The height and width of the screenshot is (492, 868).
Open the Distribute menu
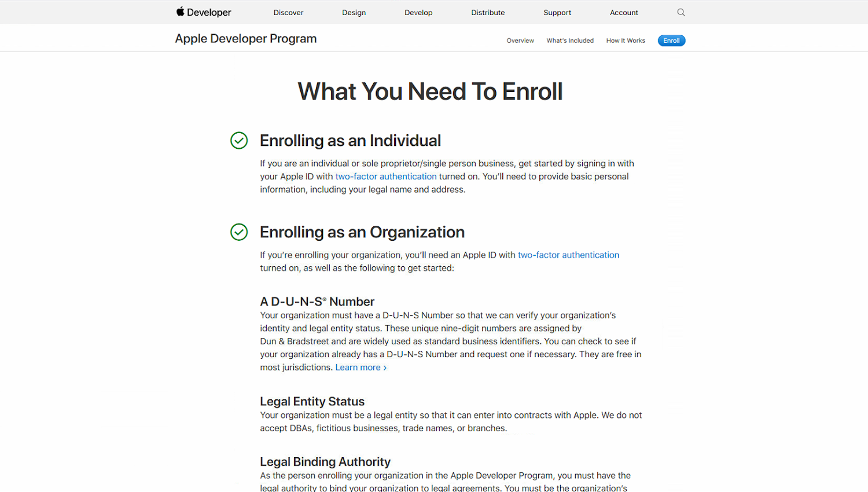click(x=488, y=13)
